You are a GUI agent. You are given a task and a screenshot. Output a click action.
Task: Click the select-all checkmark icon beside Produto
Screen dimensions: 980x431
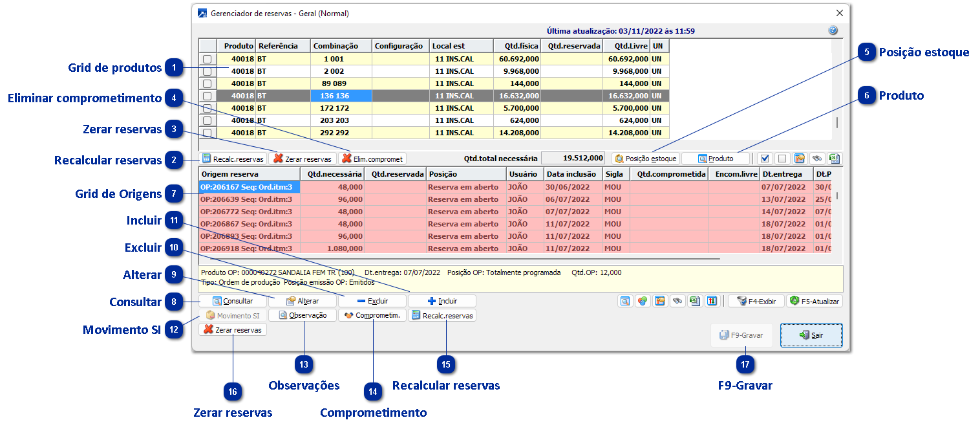click(765, 159)
